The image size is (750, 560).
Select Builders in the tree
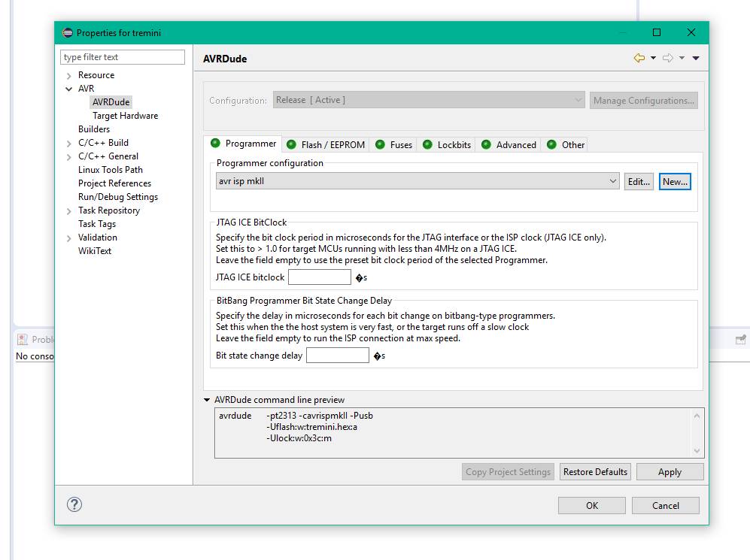coord(94,129)
